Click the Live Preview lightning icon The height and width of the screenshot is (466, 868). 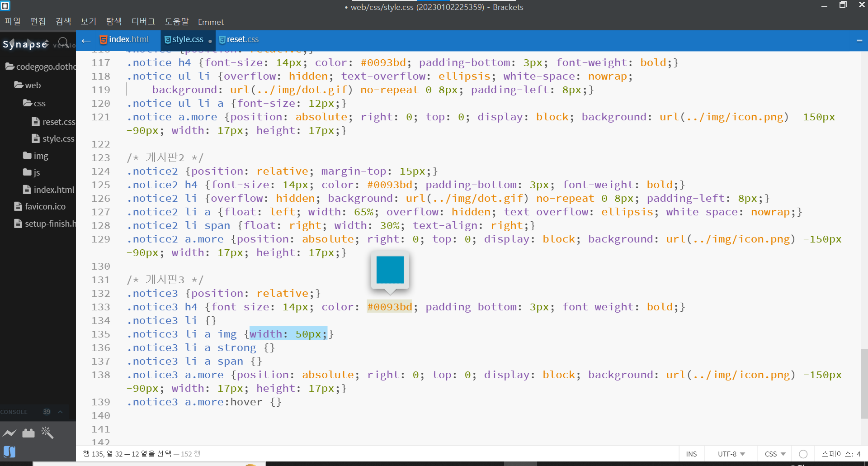tap(9, 433)
